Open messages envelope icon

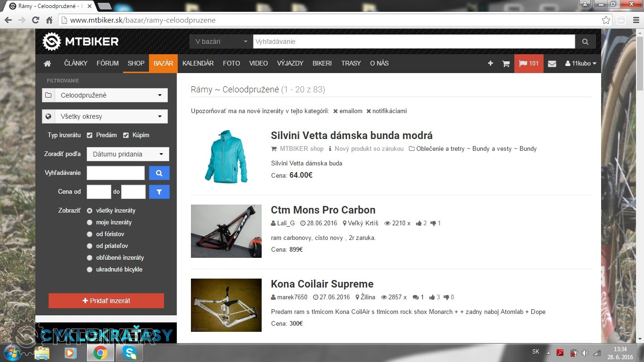552,64
